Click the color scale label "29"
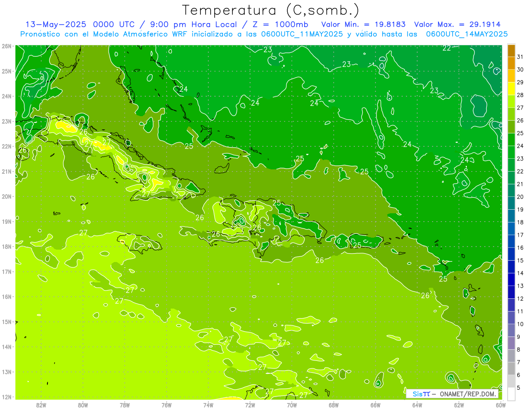532x411 pixels. 520,82
